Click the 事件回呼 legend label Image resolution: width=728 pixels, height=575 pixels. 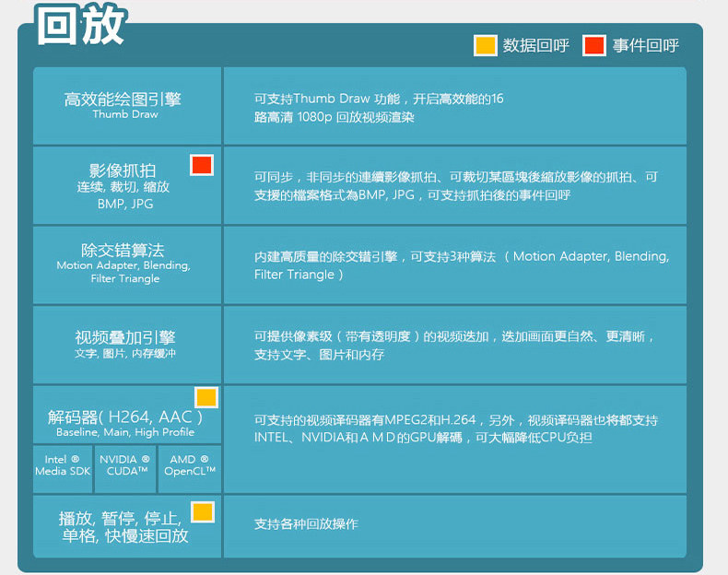click(x=645, y=45)
